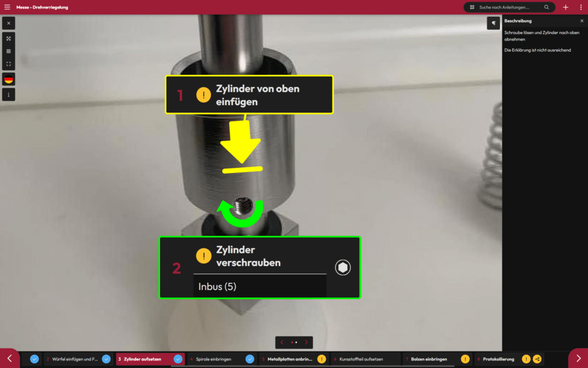The height and width of the screenshot is (368, 588).
Task: Click the info icon in left toolbar
Action: point(9,94)
